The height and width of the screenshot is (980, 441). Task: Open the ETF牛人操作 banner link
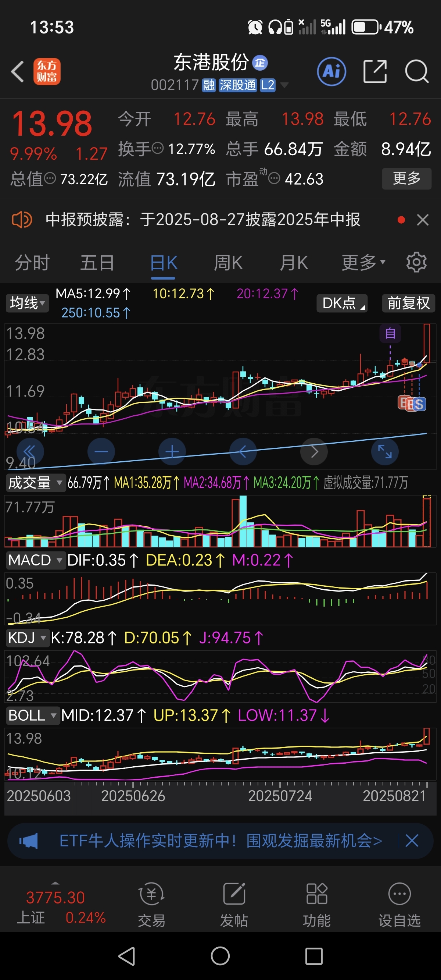[x=220, y=841]
